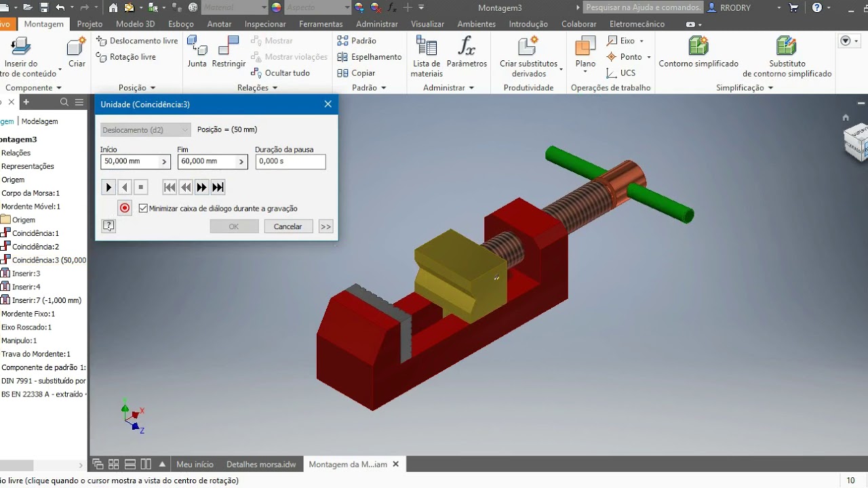Select the Padrão pattern tool
The width and height of the screenshot is (868, 488).
coord(357,41)
